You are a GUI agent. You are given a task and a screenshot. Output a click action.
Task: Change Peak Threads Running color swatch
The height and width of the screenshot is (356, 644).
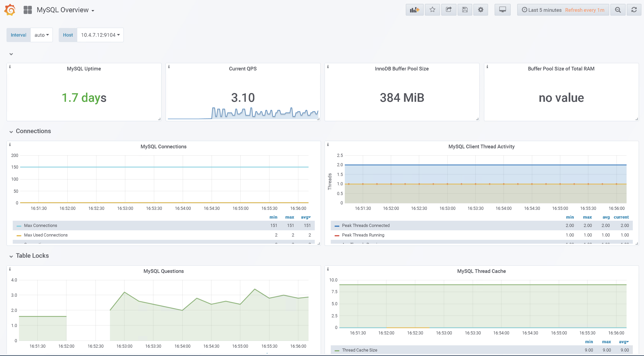(x=337, y=235)
